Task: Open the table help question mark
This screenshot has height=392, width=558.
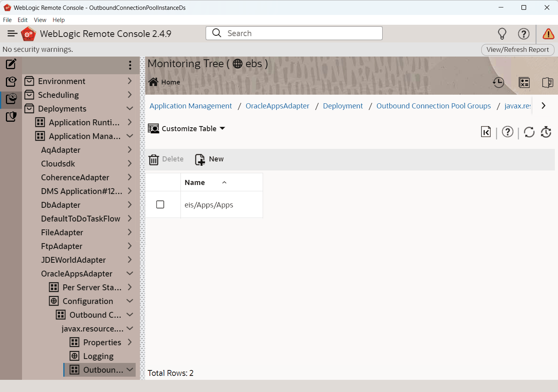Action: [x=508, y=132]
